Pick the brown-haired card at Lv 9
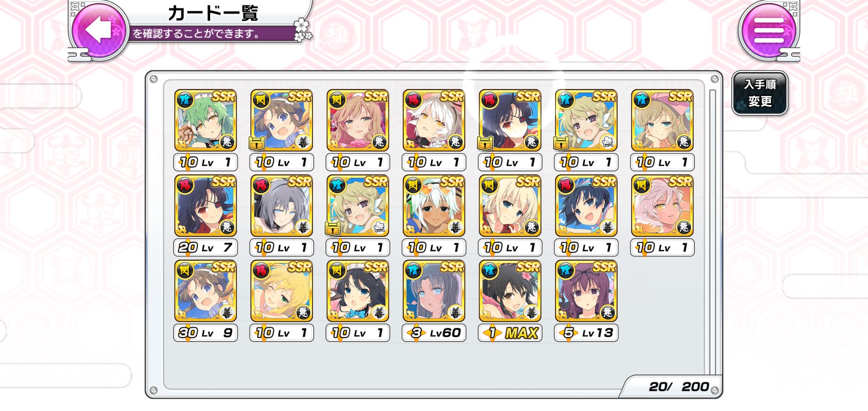The width and height of the screenshot is (868, 411). point(205,291)
